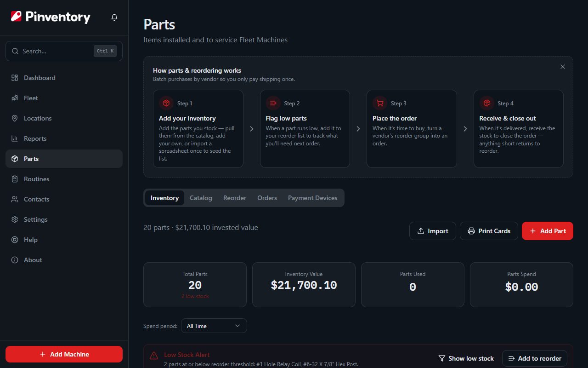Click Add to reorder button
This screenshot has width=588, height=368.
(x=535, y=358)
